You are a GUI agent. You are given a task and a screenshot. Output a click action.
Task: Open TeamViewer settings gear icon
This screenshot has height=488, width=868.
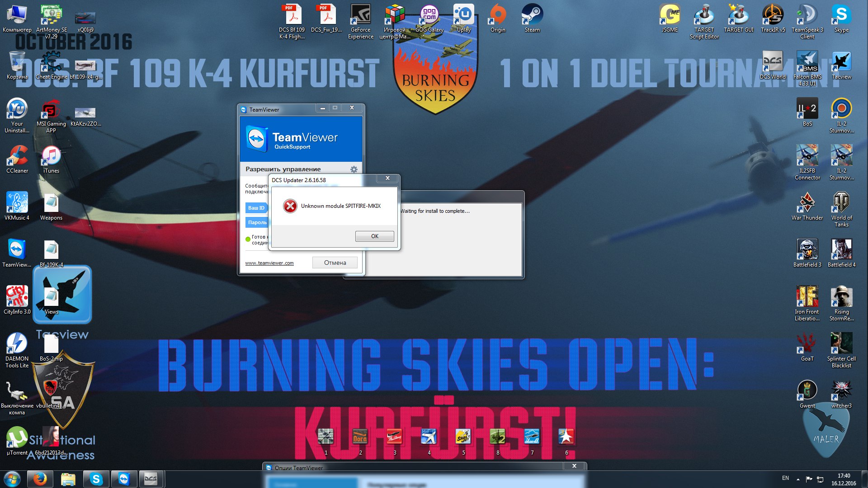pos(354,169)
